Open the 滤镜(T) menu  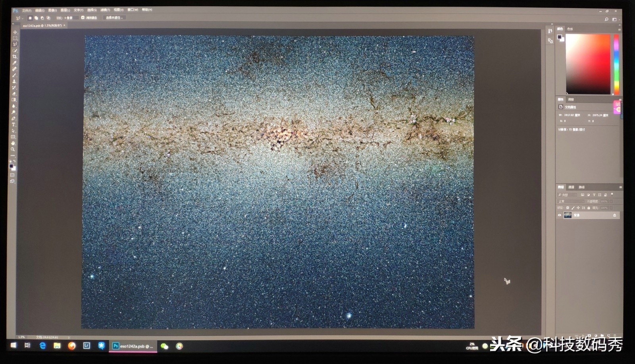tap(105, 10)
